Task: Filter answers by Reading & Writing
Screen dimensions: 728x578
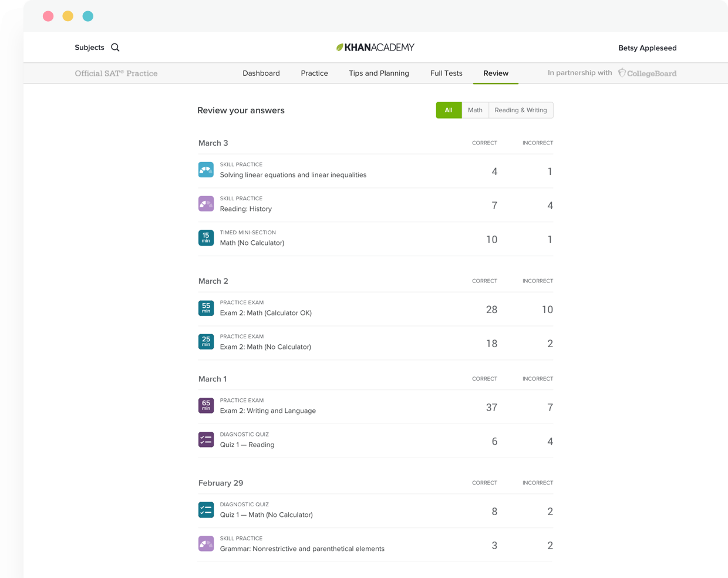Action: tap(521, 110)
